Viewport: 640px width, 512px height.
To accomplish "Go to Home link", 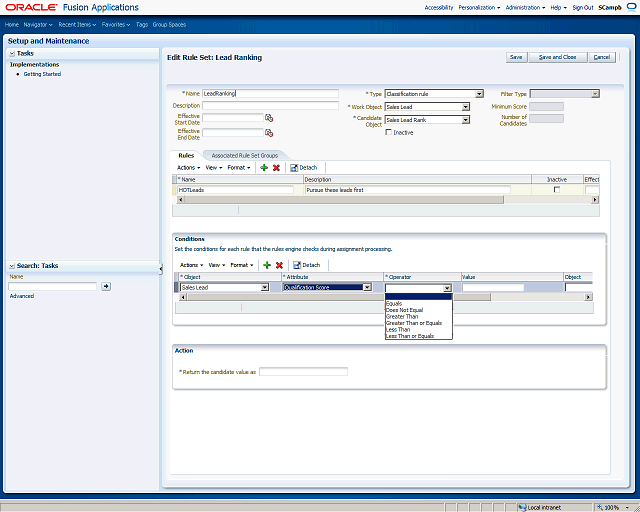I will [11, 25].
